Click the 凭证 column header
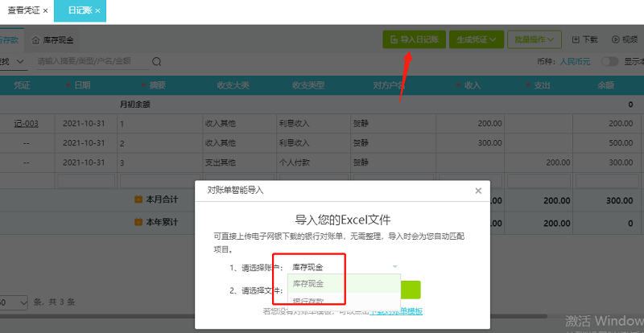 point(23,85)
